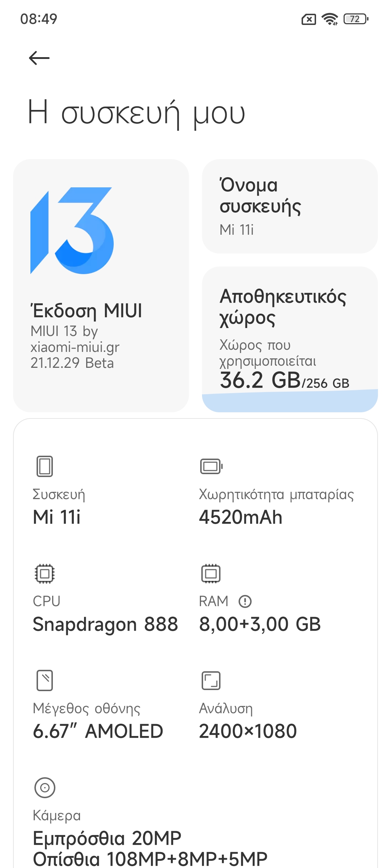Tap the CPU chip icon
The width and height of the screenshot is (391, 868).
click(x=45, y=574)
